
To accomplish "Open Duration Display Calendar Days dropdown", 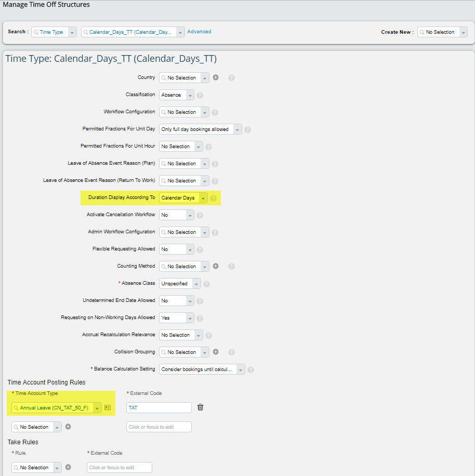I will (x=203, y=198).
